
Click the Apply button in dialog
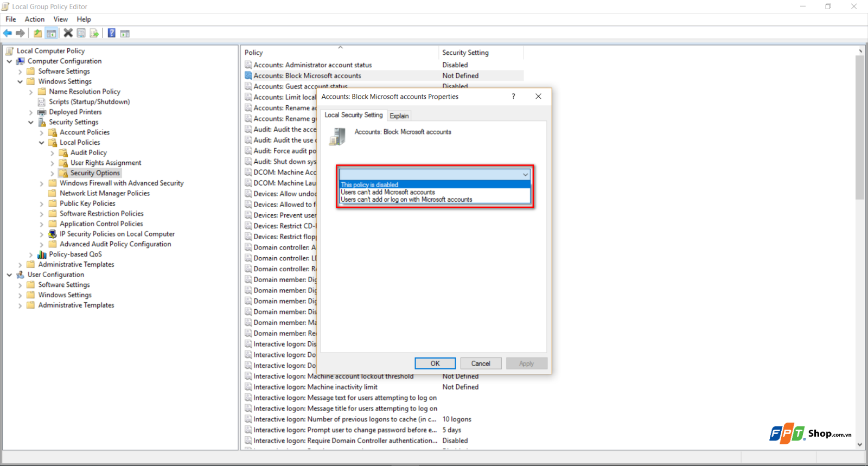526,363
